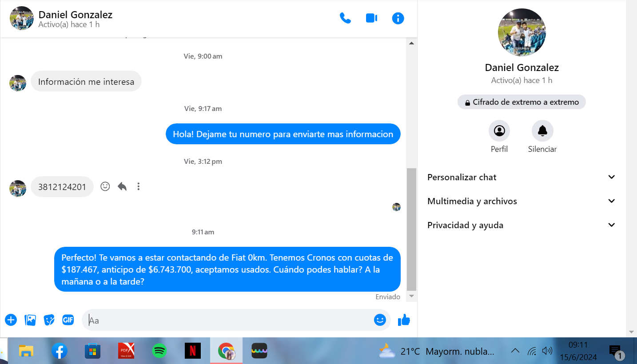
Task: Open Facebook from the taskbar
Action: [60, 351]
